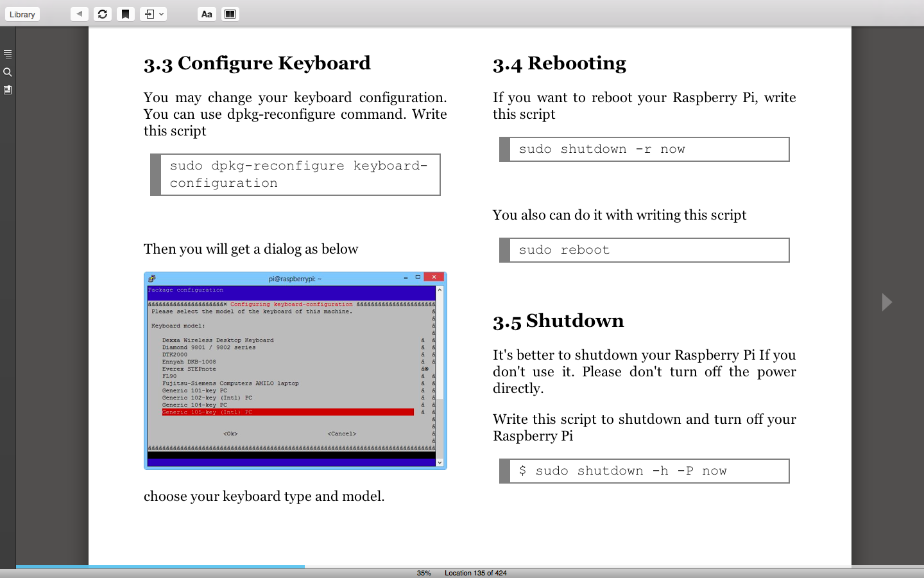924x578 pixels.
Task: Click the 'sudo shutdown -r now' code
Action: (x=644, y=149)
